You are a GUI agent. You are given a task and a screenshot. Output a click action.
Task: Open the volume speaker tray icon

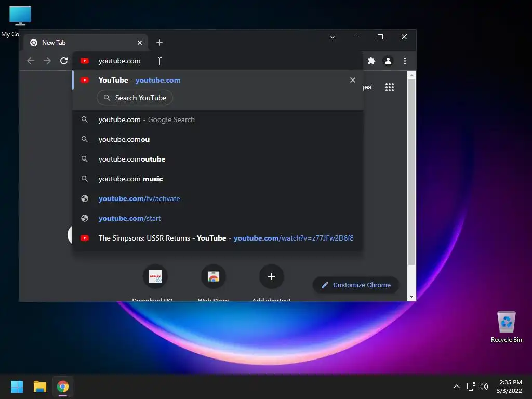[484, 387]
